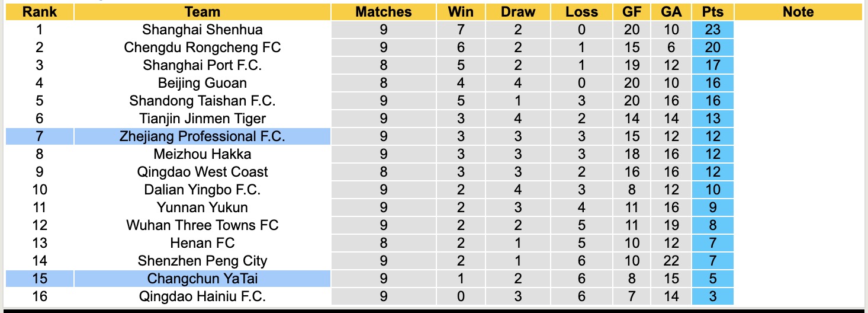The width and height of the screenshot is (868, 313).
Task: Open the Shanghai Shenhua team name
Action: (x=202, y=30)
